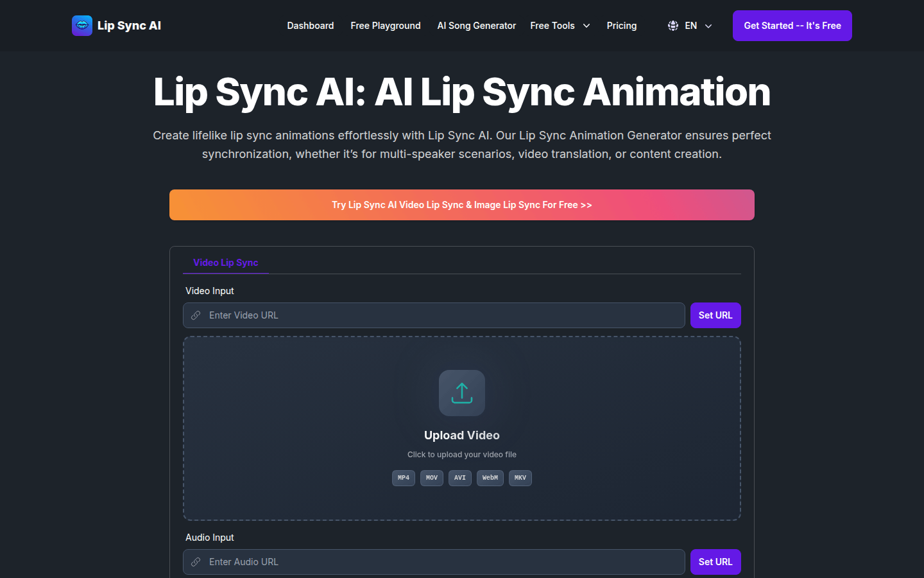Go to Free Playground
Screen dimensions: 924x578
coord(386,26)
